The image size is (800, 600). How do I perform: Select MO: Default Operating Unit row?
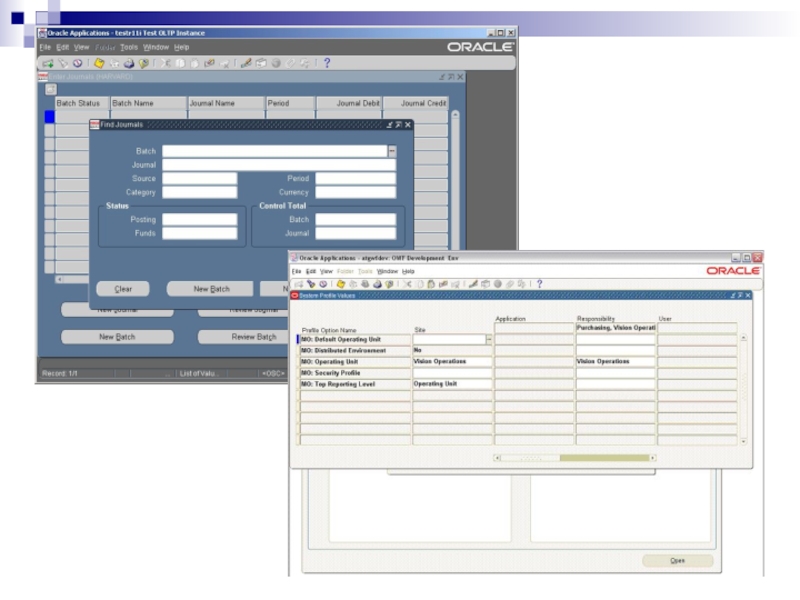(355, 339)
